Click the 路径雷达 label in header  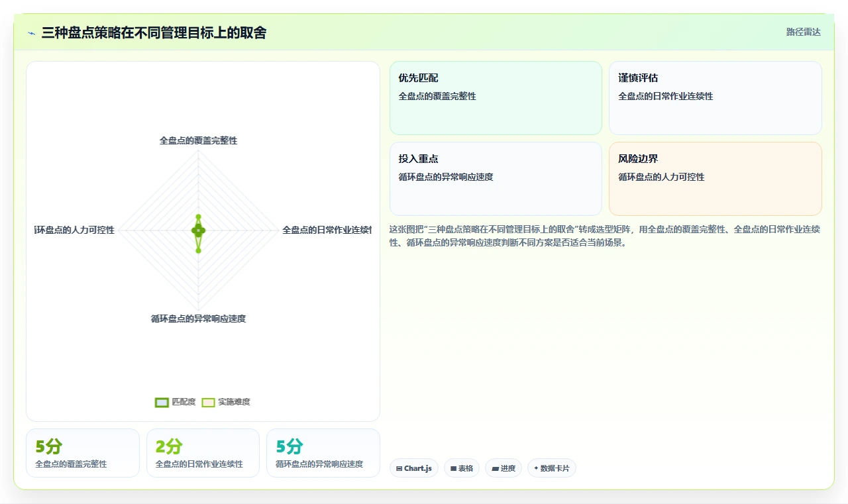[803, 32]
